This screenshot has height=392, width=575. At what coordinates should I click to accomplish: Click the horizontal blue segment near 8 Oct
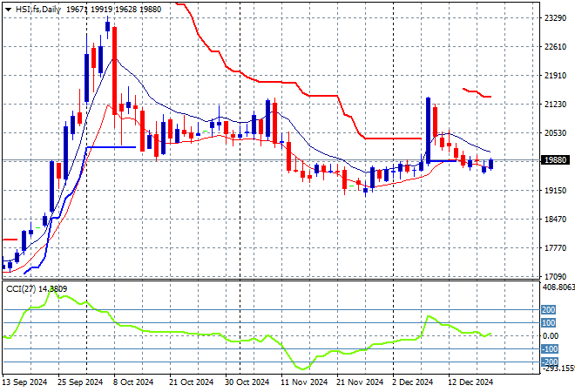pyautogui.click(x=112, y=147)
